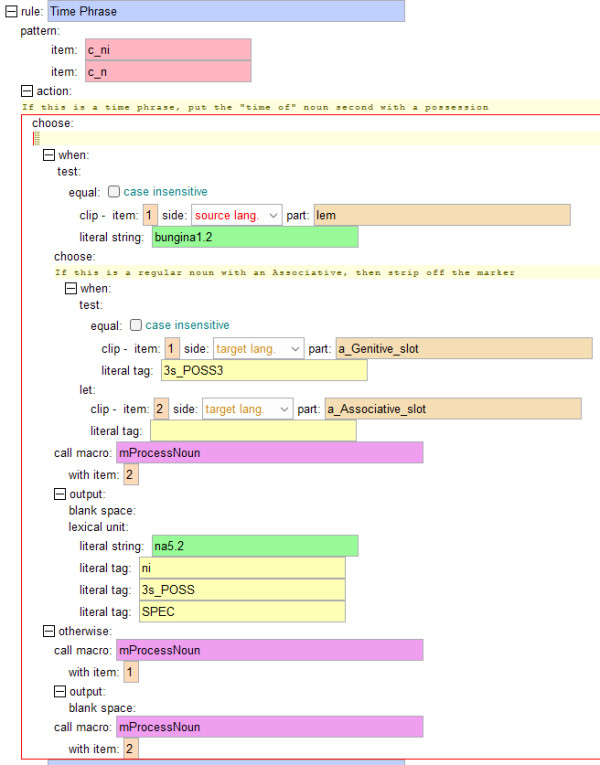Select mProcessNoun macro directly under otherwise
Image resolution: width=600 pixels, height=765 pixels.
tap(270, 650)
